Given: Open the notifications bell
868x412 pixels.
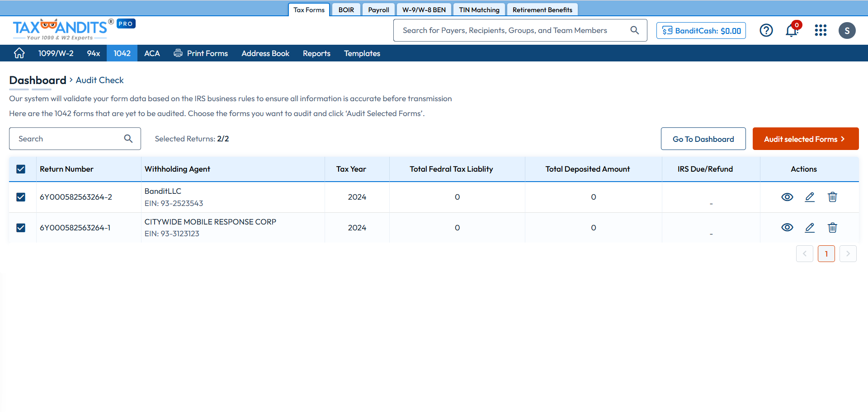Looking at the screenshot, I should click(792, 30).
